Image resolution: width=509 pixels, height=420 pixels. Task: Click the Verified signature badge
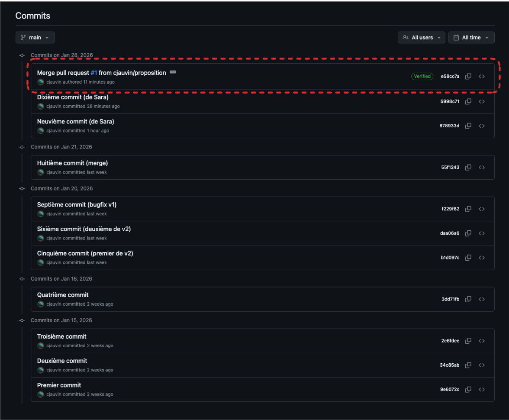click(422, 77)
